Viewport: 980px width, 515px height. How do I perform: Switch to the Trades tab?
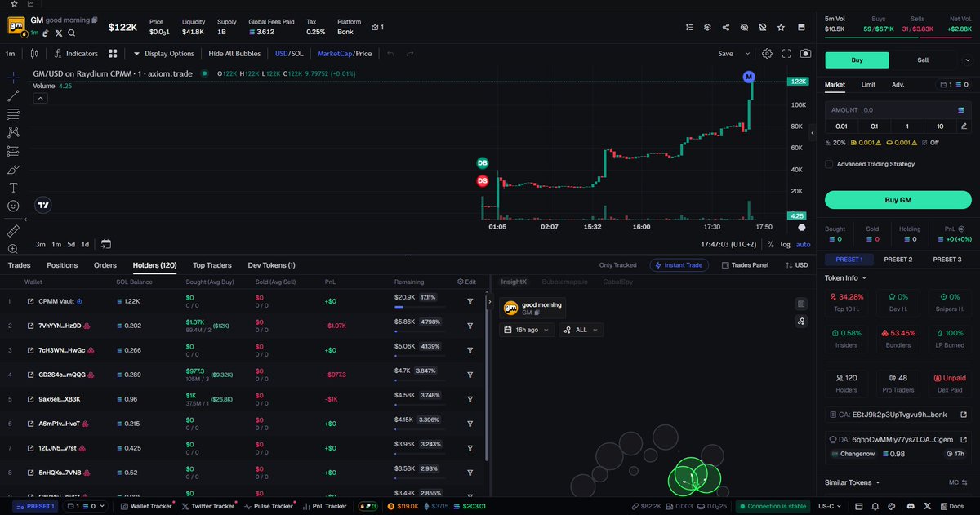pos(19,265)
